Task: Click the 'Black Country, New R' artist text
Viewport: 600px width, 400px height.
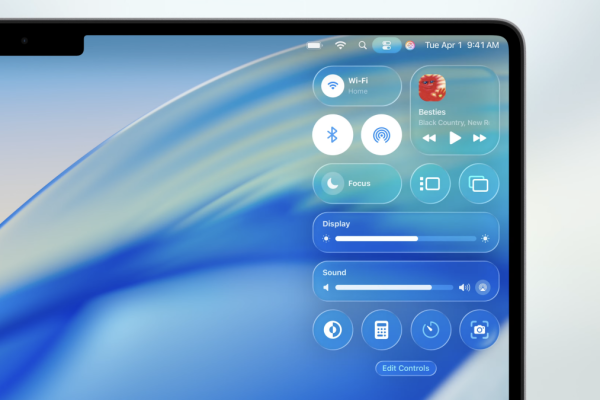Action: pos(454,122)
